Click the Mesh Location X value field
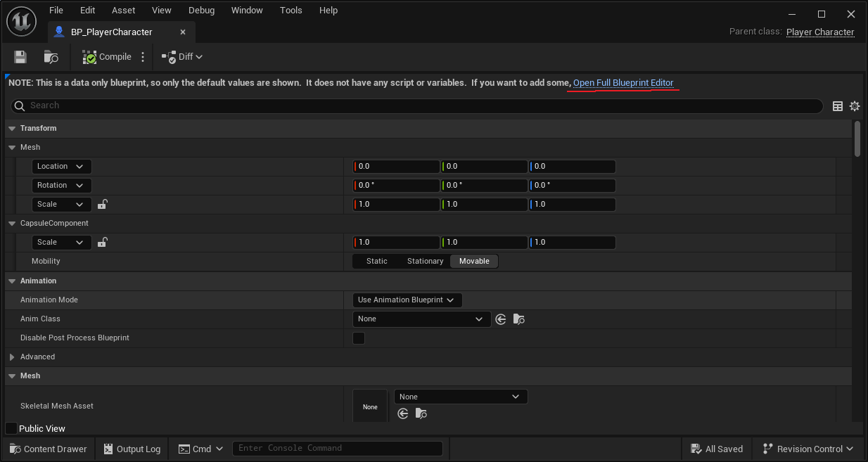Image resolution: width=868 pixels, height=462 pixels. pos(397,167)
